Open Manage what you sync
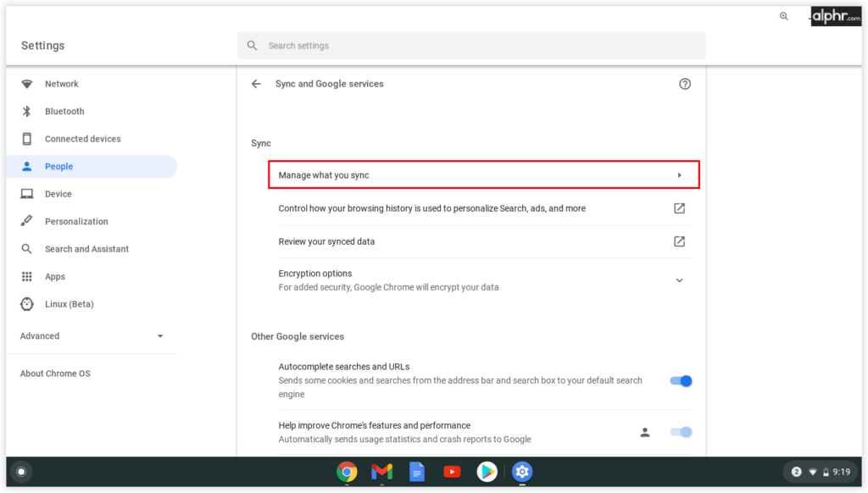The image size is (868, 493). [x=483, y=174]
